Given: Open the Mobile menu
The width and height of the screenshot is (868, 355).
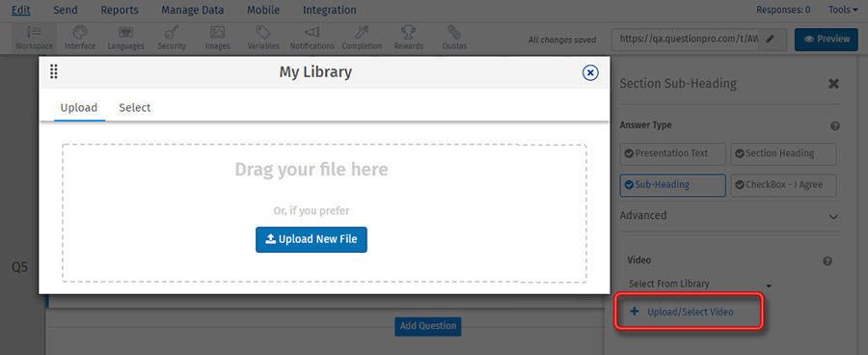Looking at the screenshot, I should (x=263, y=10).
